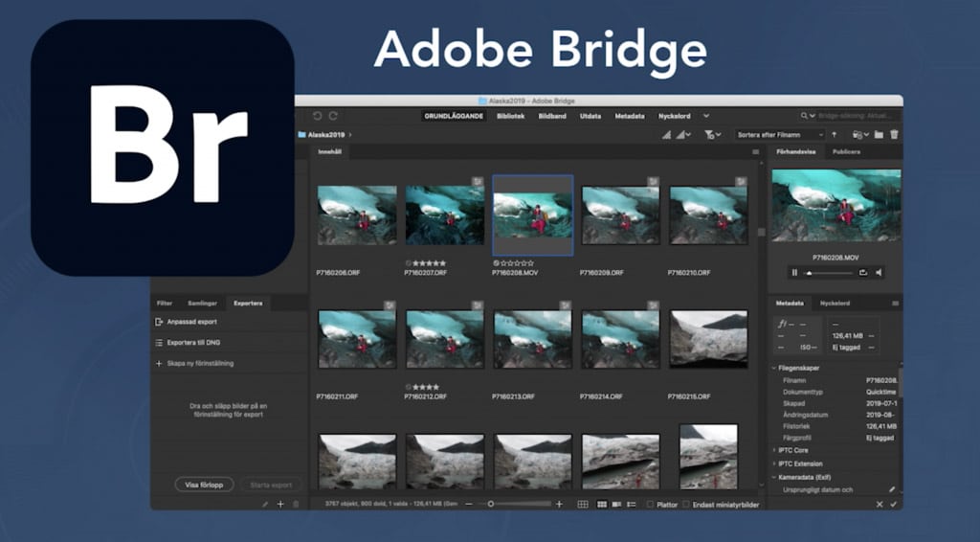Adjust the thumbnail size slider
980x542 pixels.
(x=491, y=504)
